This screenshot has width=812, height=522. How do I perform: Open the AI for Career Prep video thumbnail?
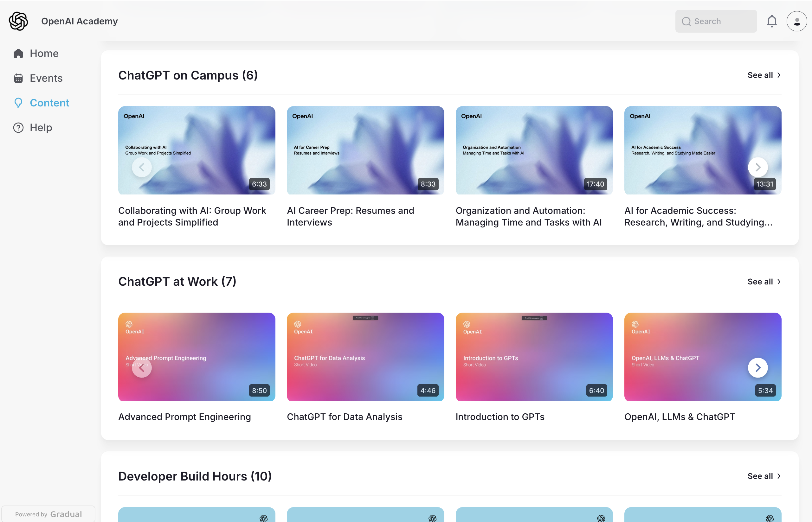pyautogui.click(x=365, y=150)
